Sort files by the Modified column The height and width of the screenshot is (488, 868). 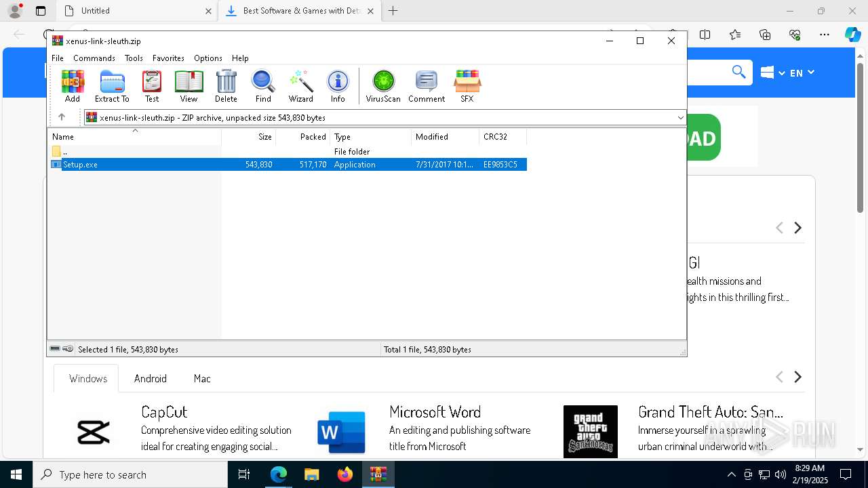446,137
